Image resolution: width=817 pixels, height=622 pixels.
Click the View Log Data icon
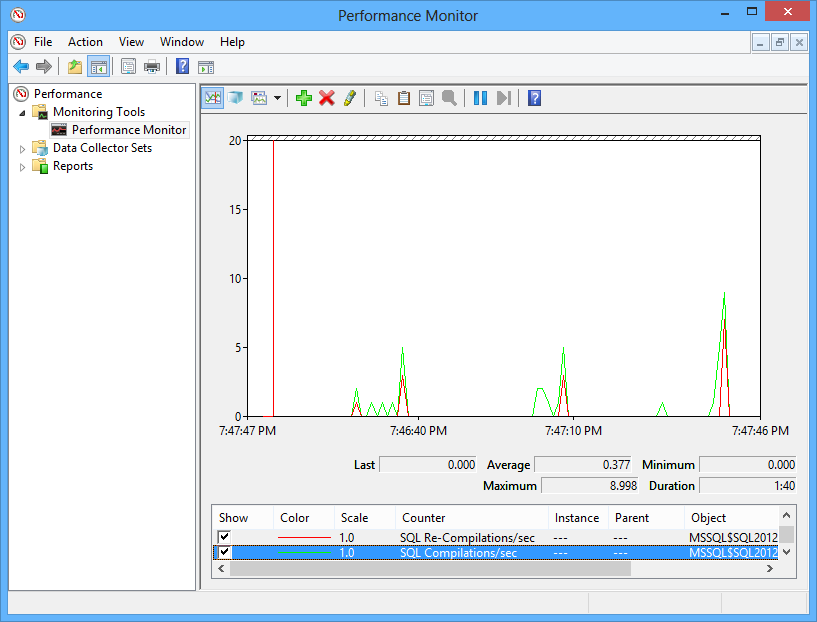(x=235, y=98)
